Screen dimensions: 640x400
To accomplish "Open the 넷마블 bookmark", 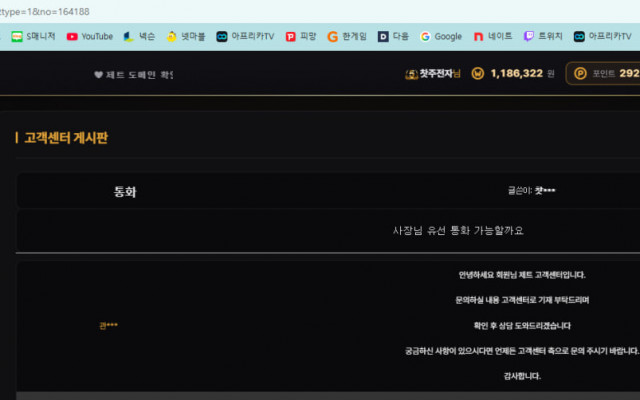I will point(186,37).
